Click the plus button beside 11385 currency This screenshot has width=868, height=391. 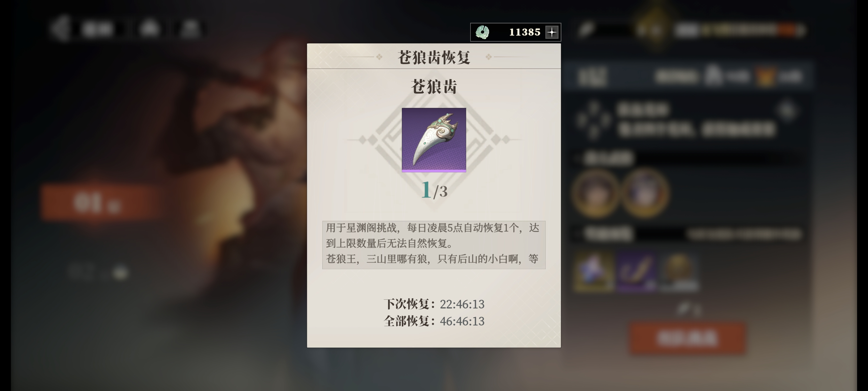[x=551, y=32]
